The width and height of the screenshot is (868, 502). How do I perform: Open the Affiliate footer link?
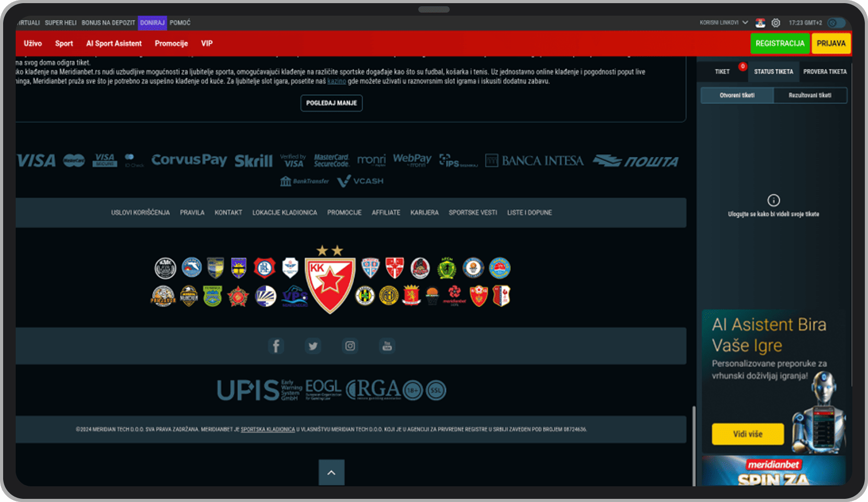386,213
